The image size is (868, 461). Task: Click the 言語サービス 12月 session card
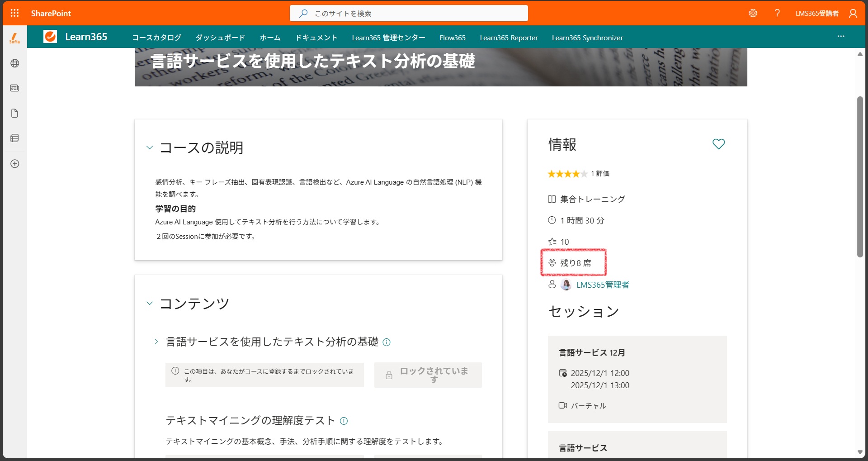pos(637,379)
